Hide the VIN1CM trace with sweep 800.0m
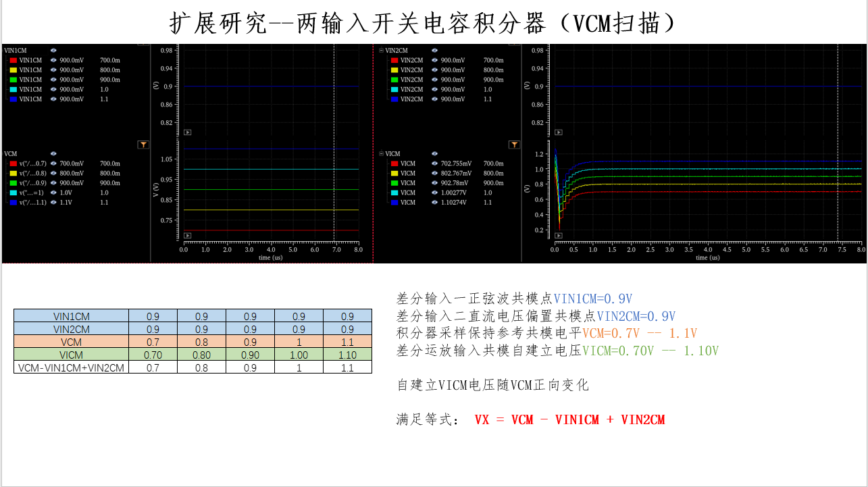Screen dimensions: 868x487 click(53, 70)
